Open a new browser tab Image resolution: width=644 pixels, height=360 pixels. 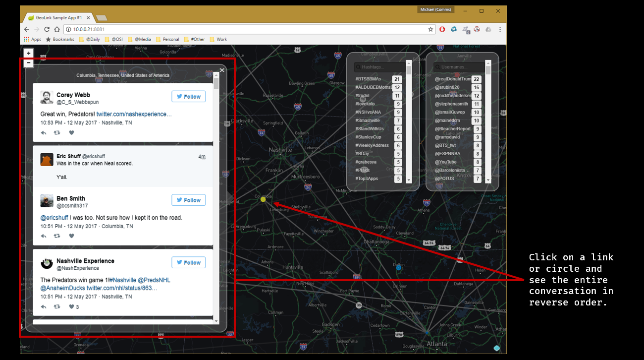coord(102,18)
